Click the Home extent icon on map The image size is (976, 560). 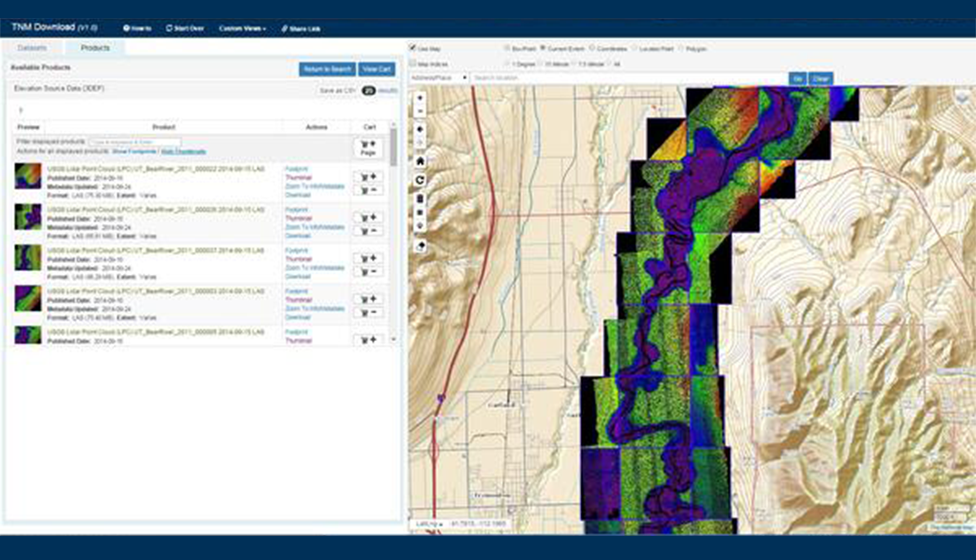(x=420, y=161)
